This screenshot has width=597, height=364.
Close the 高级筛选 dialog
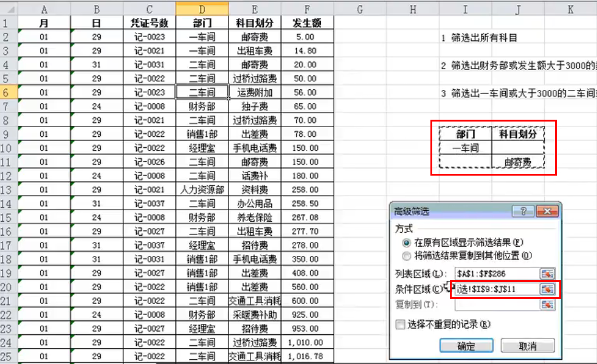pyautogui.click(x=547, y=211)
